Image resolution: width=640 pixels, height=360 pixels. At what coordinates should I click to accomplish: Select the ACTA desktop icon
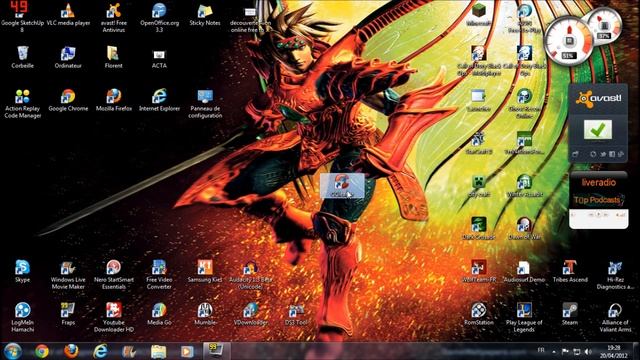(x=159, y=58)
